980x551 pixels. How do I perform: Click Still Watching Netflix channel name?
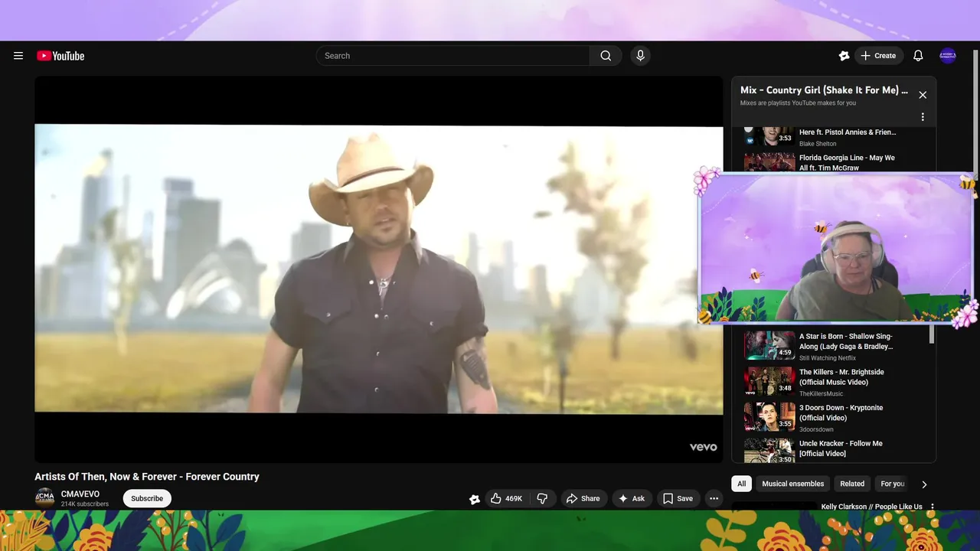[828, 358]
